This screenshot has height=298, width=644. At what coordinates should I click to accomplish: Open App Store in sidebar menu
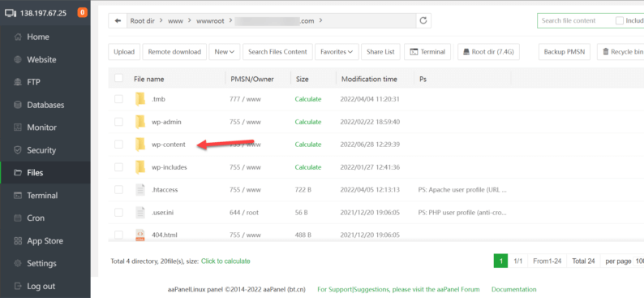coord(45,241)
